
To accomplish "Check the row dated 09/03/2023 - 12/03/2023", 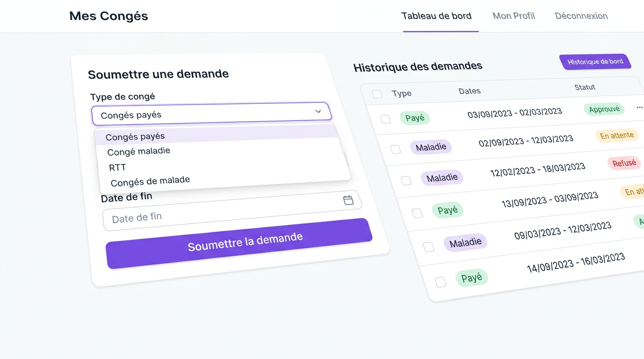I will point(428,247).
